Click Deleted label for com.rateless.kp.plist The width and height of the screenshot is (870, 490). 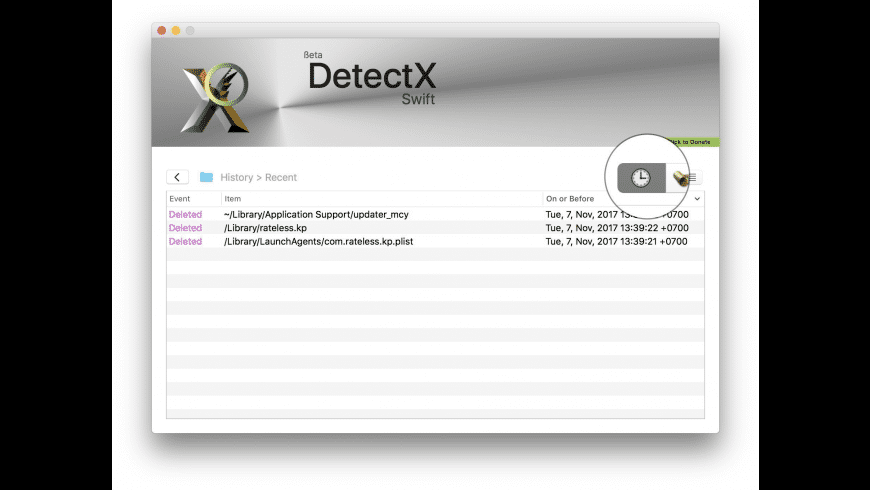coord(185,241)
